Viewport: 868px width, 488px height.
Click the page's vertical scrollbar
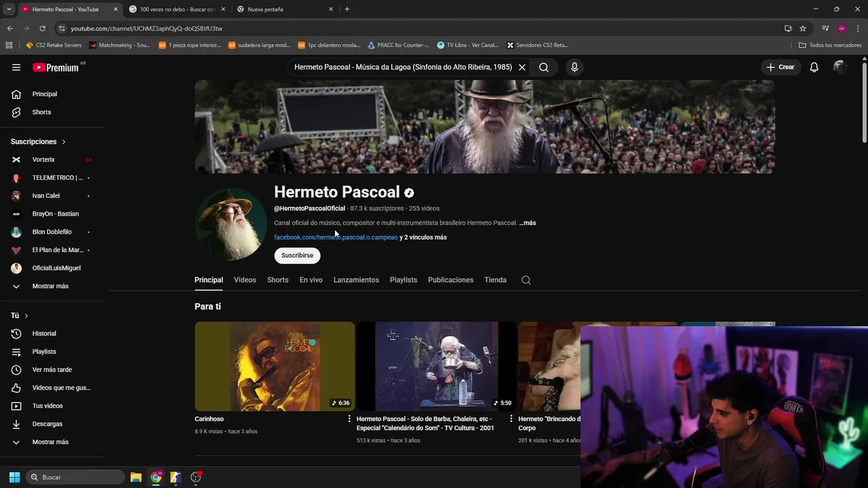[x=864, y=102]
